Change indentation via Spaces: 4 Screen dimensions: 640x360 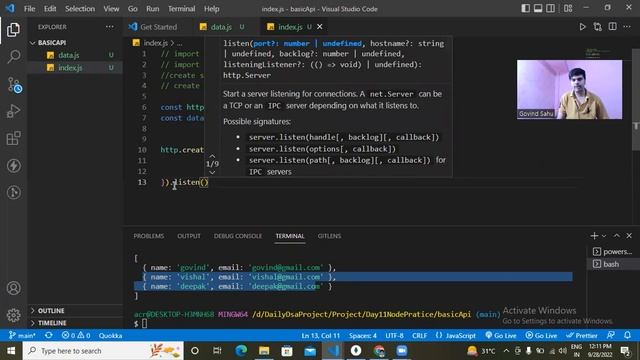(x=363, y=336)
